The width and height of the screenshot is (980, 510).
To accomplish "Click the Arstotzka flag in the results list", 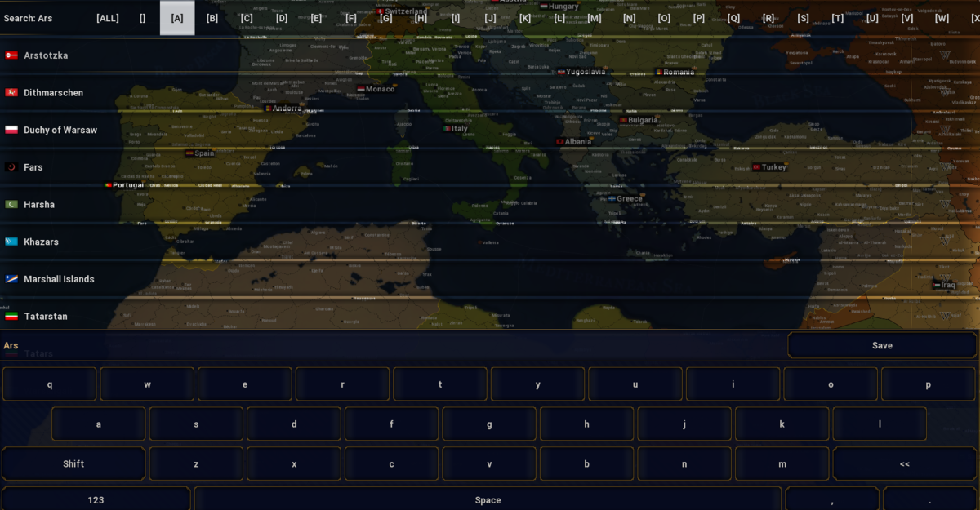I will pos(11,55).
